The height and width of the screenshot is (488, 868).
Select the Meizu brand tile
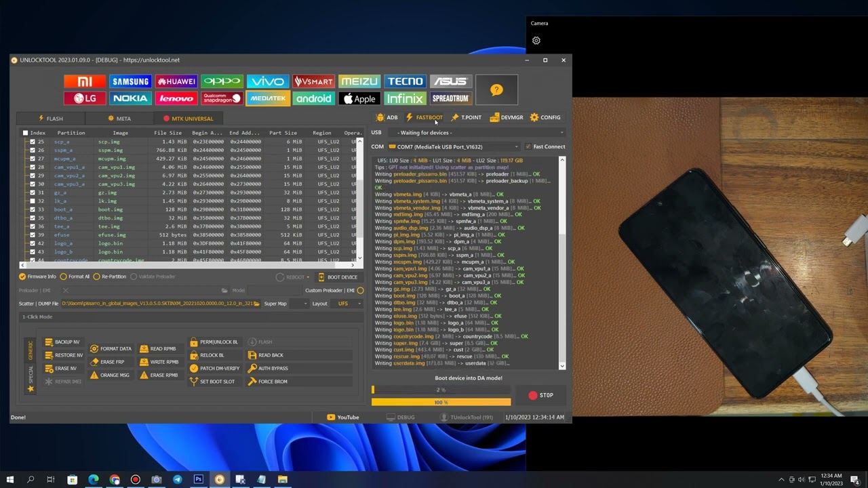[359, 81]
